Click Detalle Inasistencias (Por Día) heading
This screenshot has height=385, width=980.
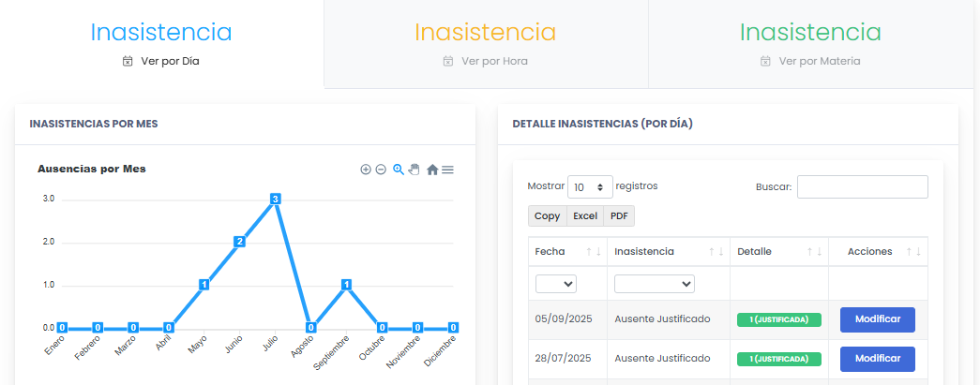(602, 125)
